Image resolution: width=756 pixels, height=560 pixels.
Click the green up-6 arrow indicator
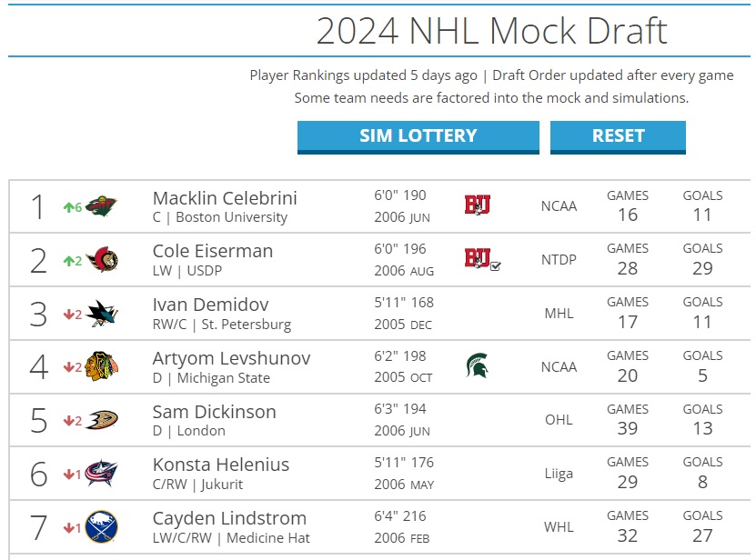[x=72, y=207]
